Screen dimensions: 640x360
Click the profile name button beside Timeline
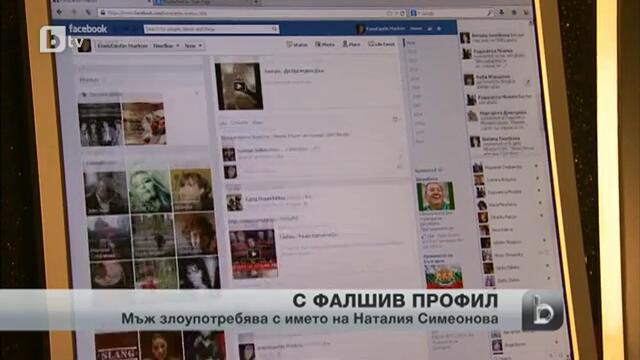click(122, 46)
